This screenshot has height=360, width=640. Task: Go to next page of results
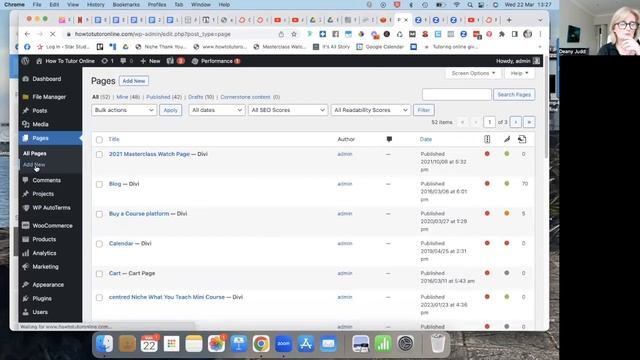[x=516, y=122]
